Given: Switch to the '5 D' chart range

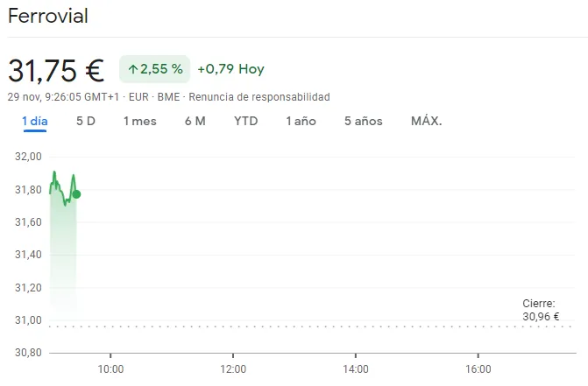Looking at the screenshot, I should coord(86,121).
